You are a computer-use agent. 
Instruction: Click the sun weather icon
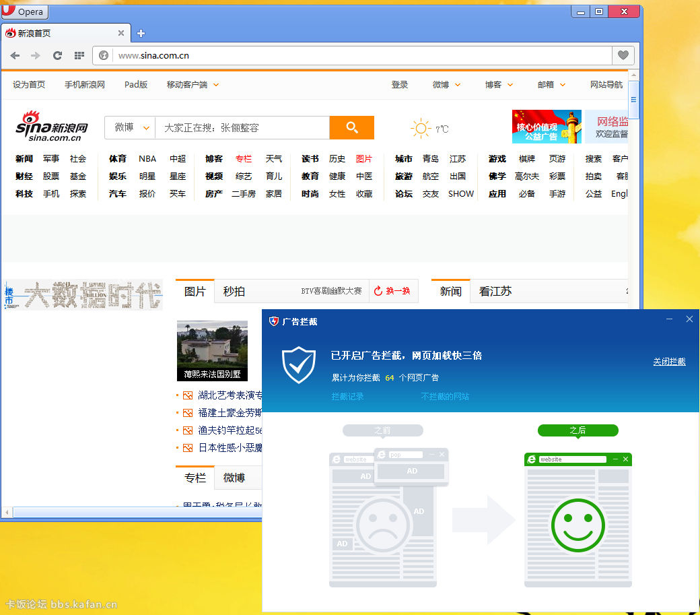coord(421,129)
